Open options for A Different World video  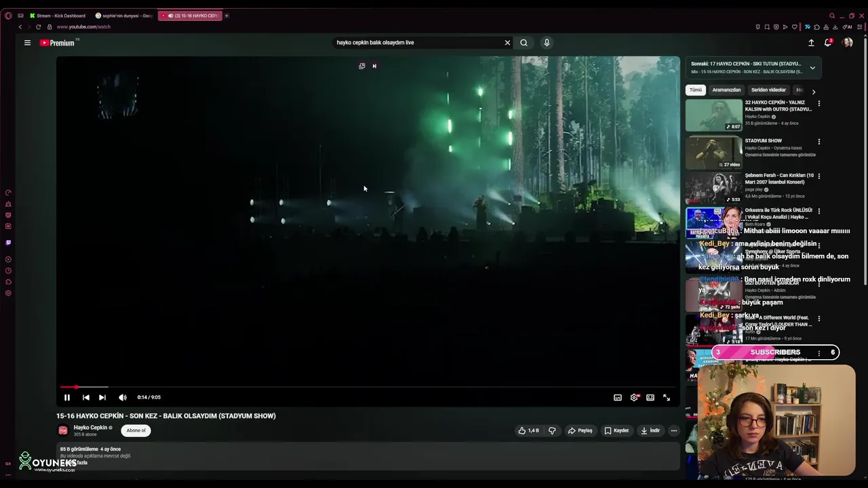pyautogui.click(x=819, y=319)
